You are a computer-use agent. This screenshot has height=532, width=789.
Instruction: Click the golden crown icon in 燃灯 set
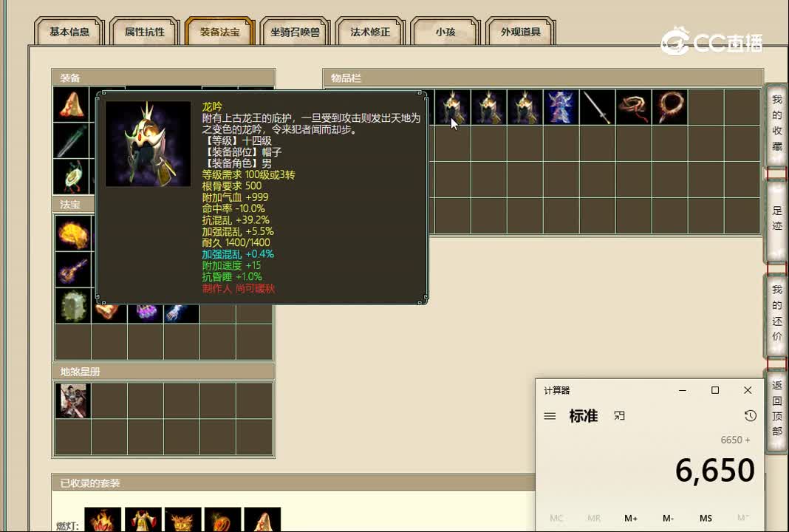coord(182,519)
